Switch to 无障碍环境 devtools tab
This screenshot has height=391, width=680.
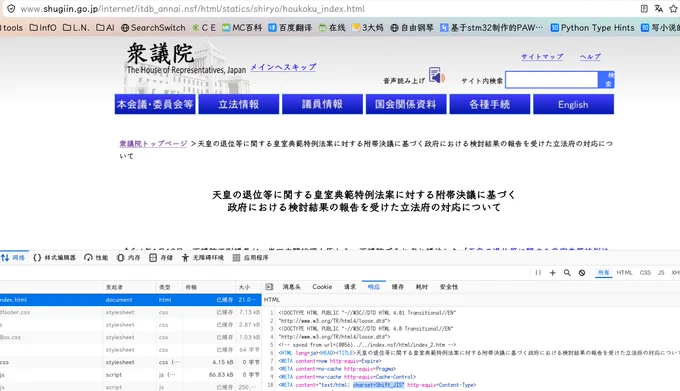(x=203, y=257)
